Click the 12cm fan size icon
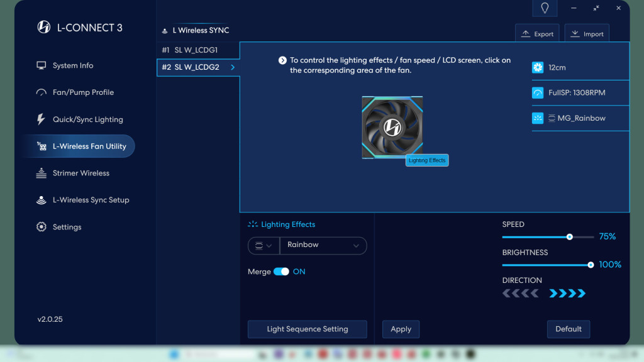Viewport: 644px width, 362px height. pos(538,67)
